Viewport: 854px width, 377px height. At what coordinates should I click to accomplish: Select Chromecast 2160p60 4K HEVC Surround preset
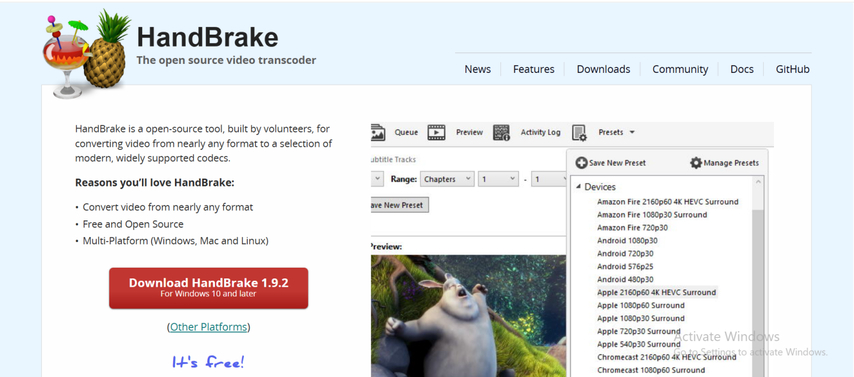tap(667, 357)
